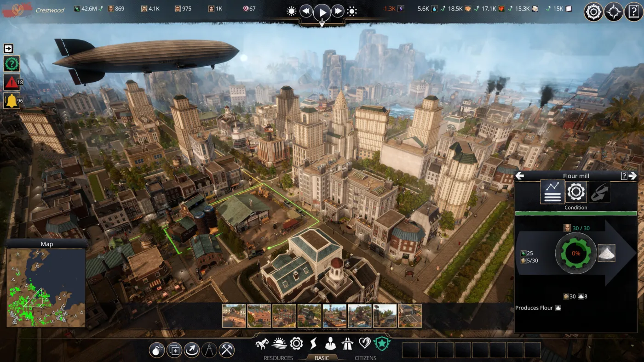Open the green star shield category
Image resolution: width=644 pixels, height=362 pixels.
point(381,344)
